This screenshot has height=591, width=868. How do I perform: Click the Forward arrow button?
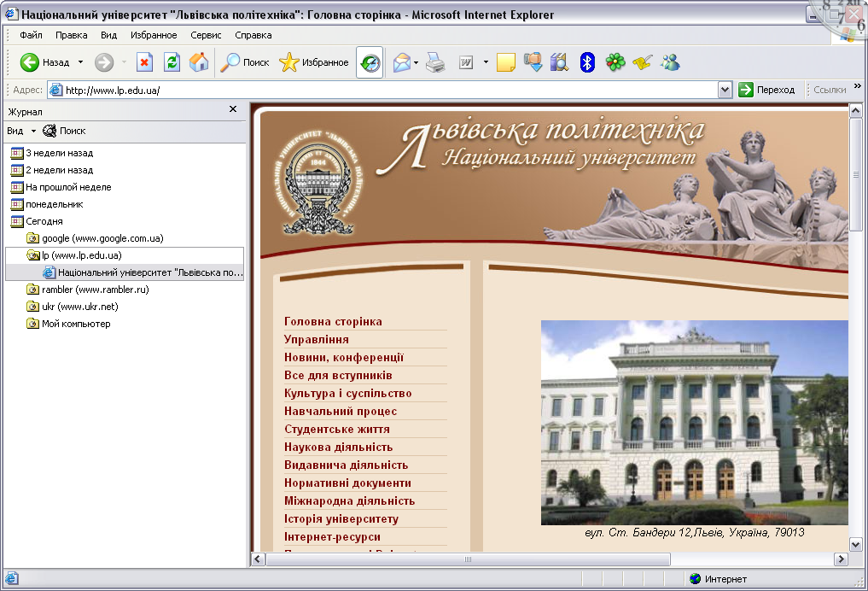(104, 62)
